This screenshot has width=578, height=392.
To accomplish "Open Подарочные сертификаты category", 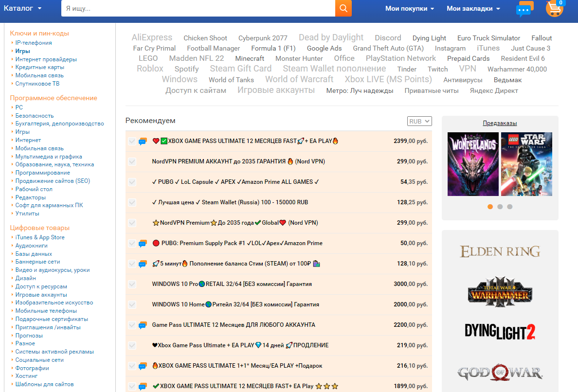I will coord(52,319).
